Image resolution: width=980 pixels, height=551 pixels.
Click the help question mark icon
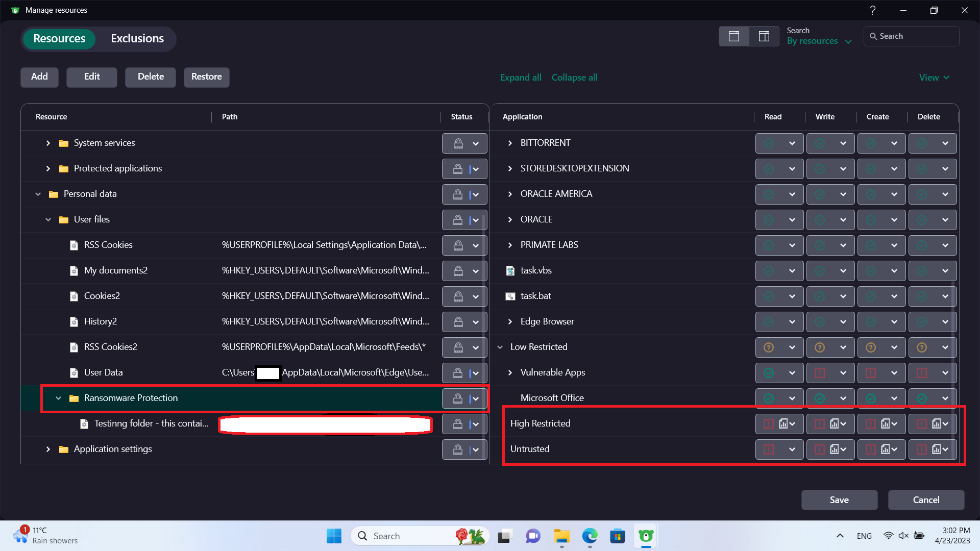pyautogui.click(x=872, y=10)
